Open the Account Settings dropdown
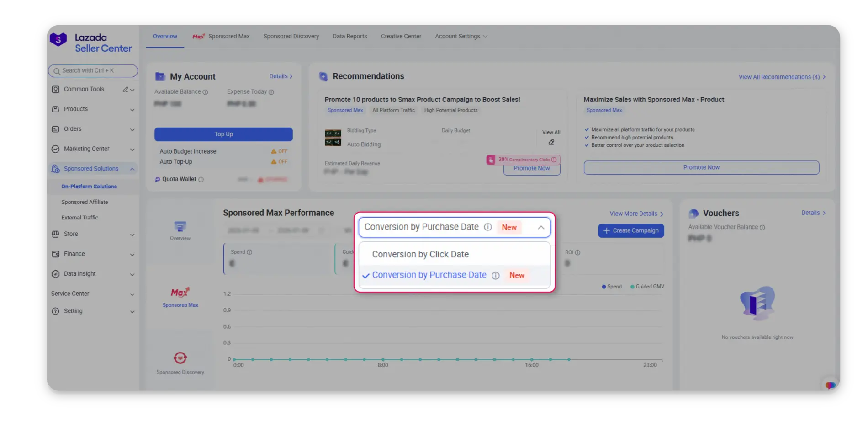868x422 pixels. click(460, 37)
